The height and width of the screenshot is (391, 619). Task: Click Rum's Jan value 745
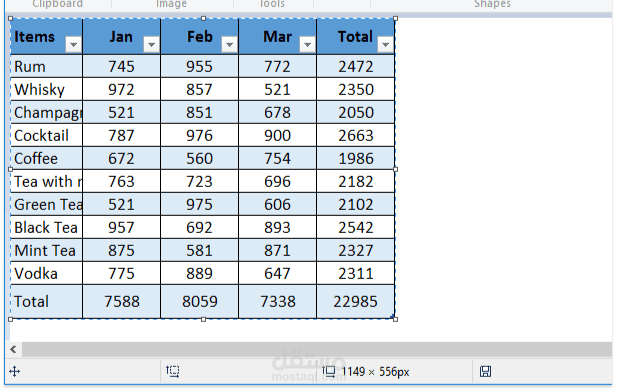click(122, 66)
